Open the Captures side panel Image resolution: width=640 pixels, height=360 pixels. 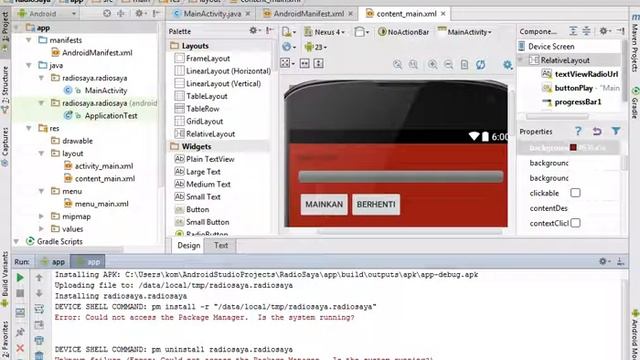[5, 147]
